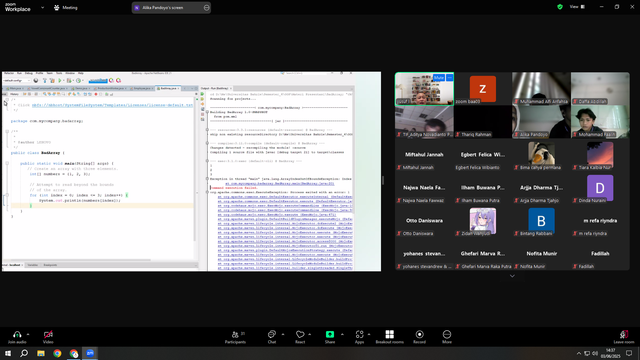Mute Jusuf using the blue Mute button
Screen dimensions: 640x360
(x=439, y=78)
